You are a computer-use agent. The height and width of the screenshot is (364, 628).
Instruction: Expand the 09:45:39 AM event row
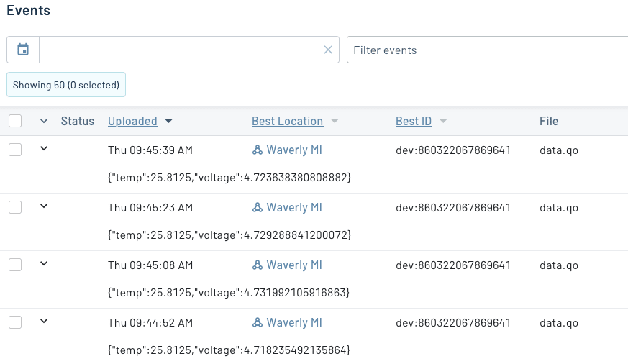[x=44, y=149]
